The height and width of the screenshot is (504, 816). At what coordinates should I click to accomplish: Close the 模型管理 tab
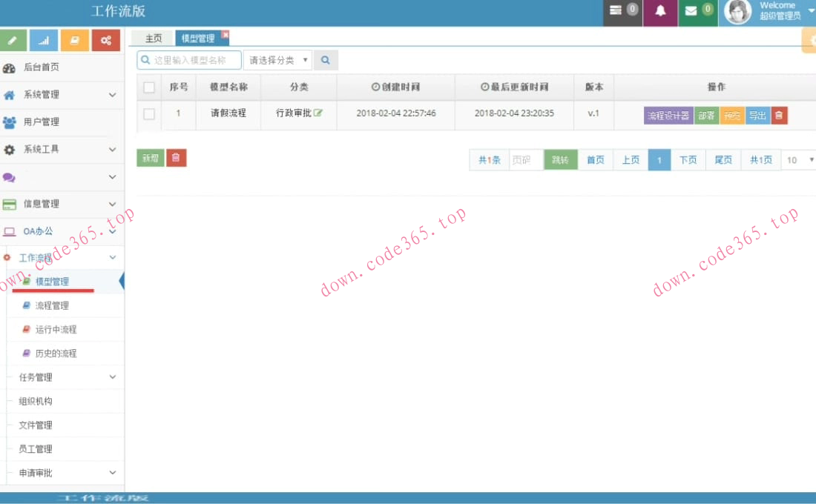(226, 35)
